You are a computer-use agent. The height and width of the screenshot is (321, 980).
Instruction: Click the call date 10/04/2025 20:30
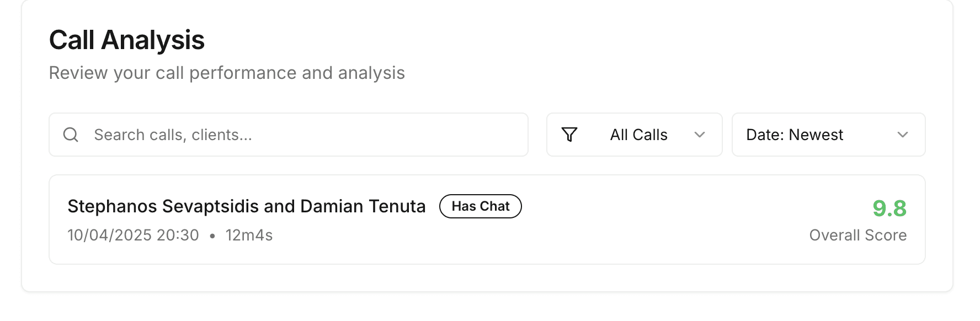(x=133, y=235)
